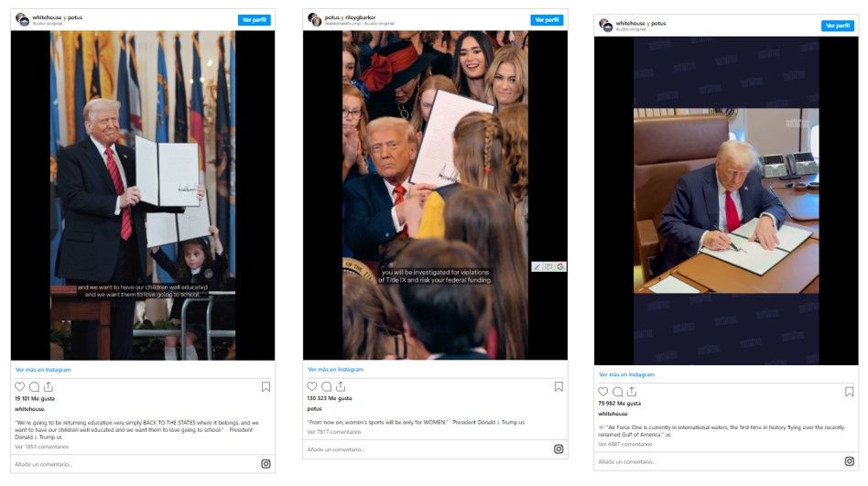Screen dimensions: 868x486
Task: Bookmark the first whitehouse education post
Action: tap(266, 387)
